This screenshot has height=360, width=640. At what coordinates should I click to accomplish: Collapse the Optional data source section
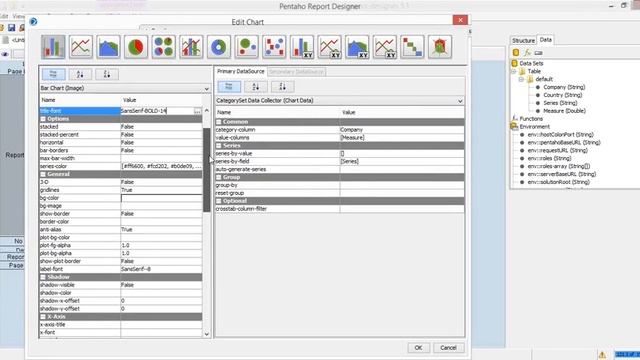point(219,201)
